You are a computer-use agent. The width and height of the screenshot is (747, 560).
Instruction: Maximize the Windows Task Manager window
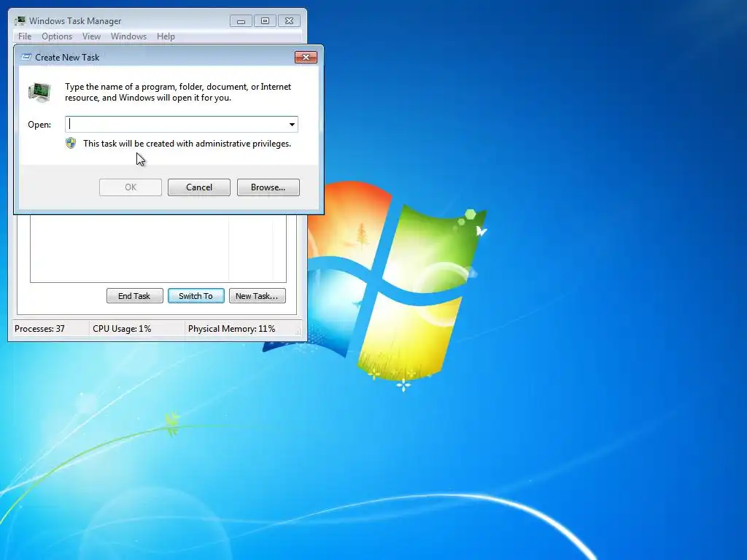(265, 21)
